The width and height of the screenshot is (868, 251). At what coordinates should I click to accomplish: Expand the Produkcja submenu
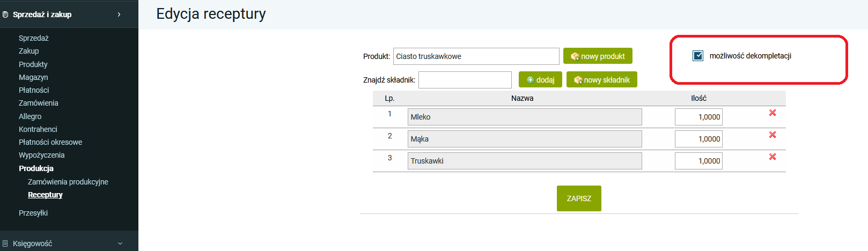coord(36,168)
